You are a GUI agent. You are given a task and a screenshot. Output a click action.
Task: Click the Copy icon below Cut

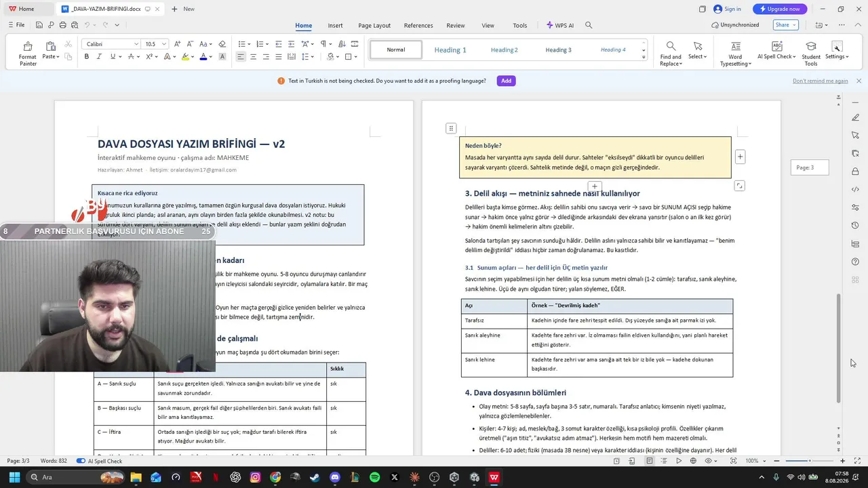[x=68, y=57]
